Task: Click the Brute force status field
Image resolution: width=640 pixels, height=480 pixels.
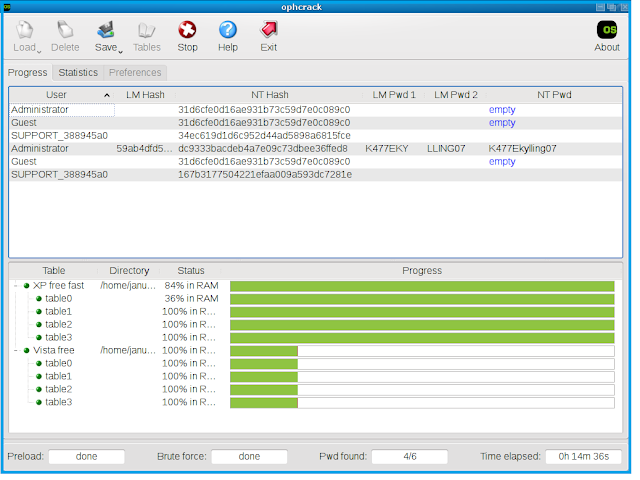Action: 249,457
